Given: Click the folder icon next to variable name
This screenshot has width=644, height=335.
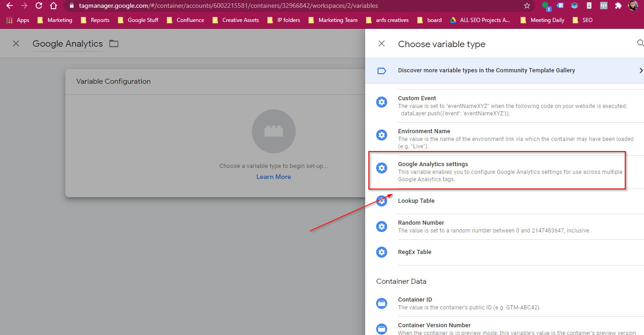Looking at the screenshot, I should tap(113, 43).
